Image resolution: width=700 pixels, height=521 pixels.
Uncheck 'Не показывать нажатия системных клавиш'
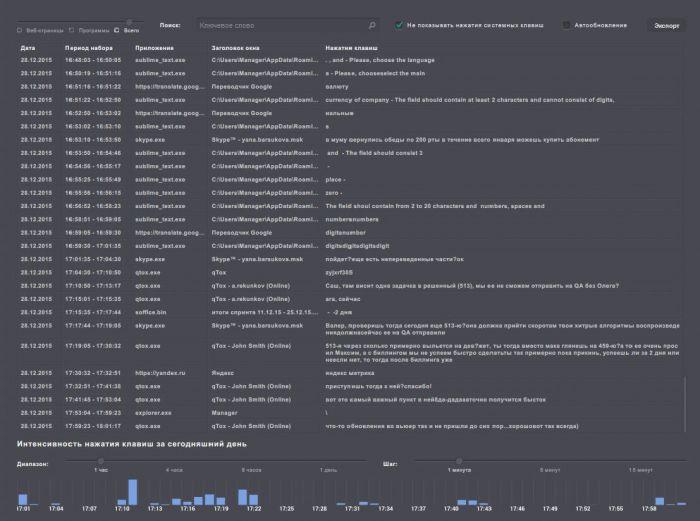pos(399,25)
